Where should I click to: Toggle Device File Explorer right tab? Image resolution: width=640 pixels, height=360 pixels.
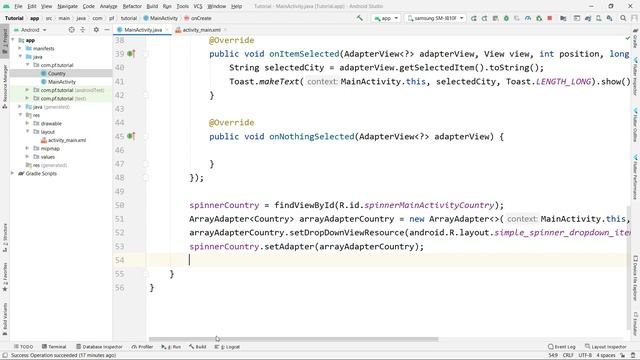(x=636, y=278)
